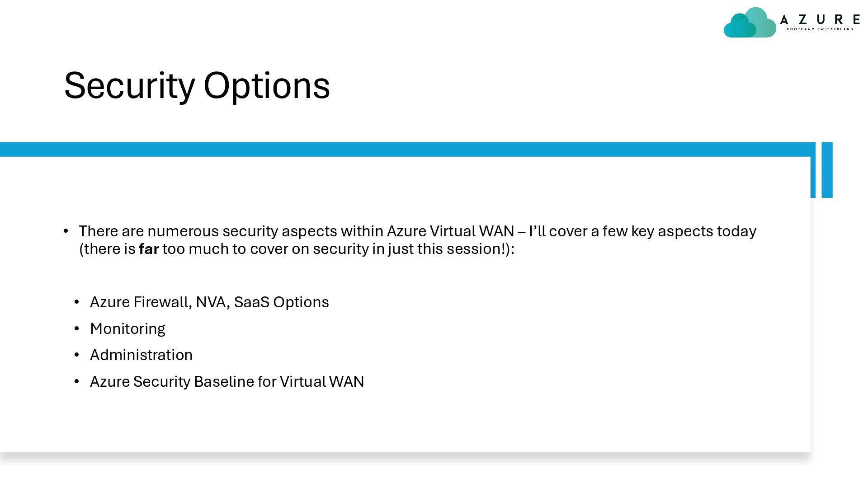This screenshot has height=488, width=868.
Task: Select the Administration bullet text
Action: (x=141, y=355)
